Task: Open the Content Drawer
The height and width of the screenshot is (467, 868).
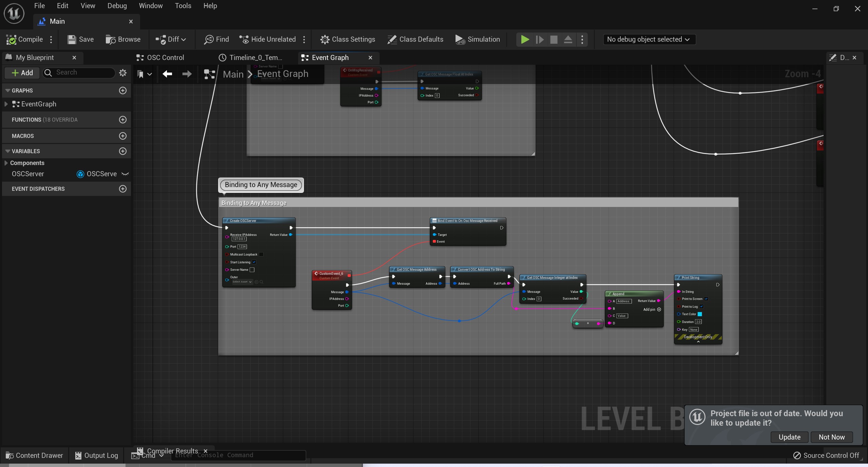Action: (35, 455)
